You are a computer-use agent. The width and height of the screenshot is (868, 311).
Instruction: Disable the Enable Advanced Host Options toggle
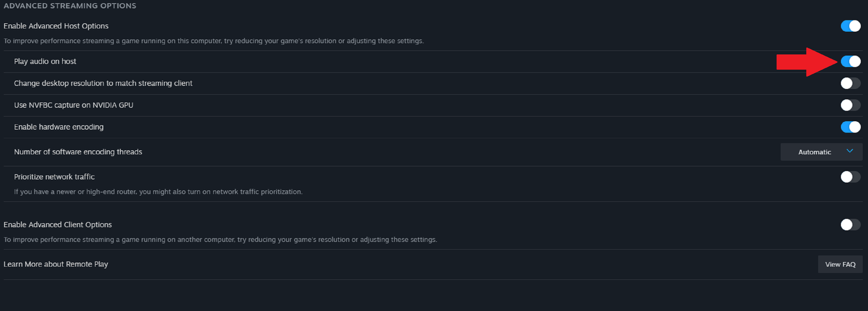(850, 25)
